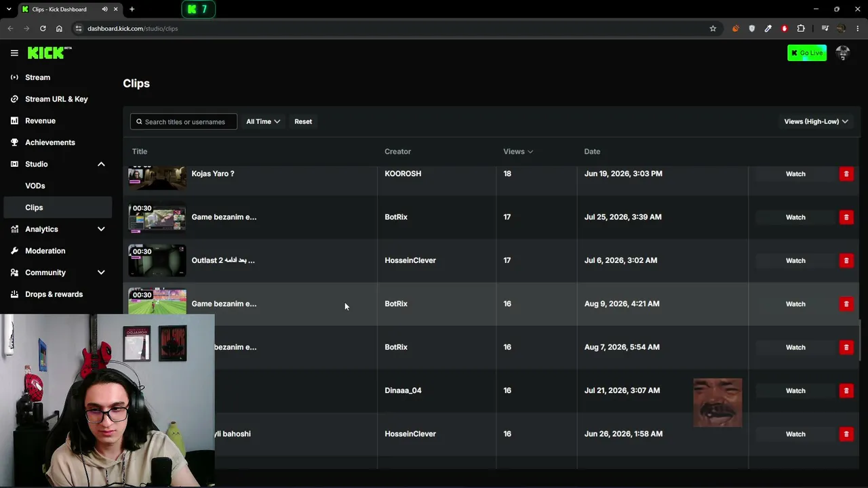Image resolution: width=868 pixels, height=488 pixels.
Task: Open the account avatar menu in Kick
Action: (843, 53)
